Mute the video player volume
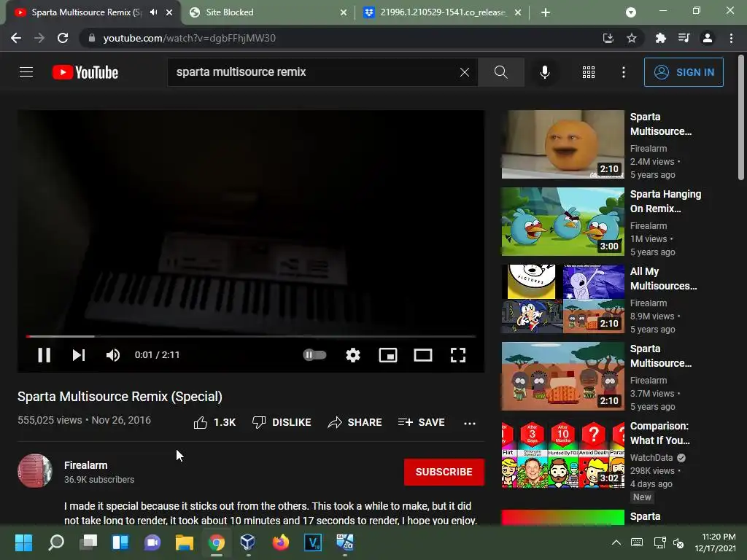Viewport: 747px width, 560px height. [113, 355]
